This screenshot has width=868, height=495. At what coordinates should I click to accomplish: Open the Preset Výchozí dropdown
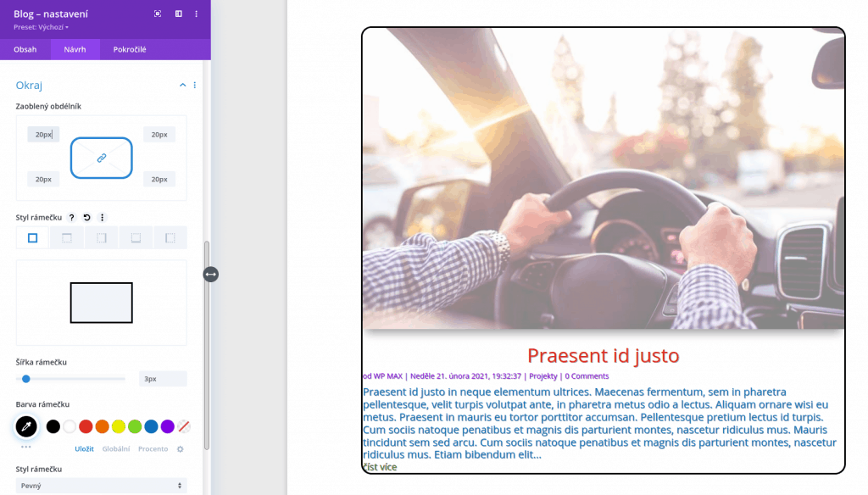41,27
